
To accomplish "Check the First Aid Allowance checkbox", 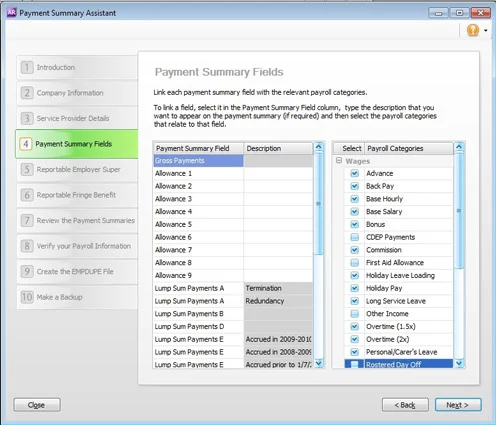I will coord(354,263).
